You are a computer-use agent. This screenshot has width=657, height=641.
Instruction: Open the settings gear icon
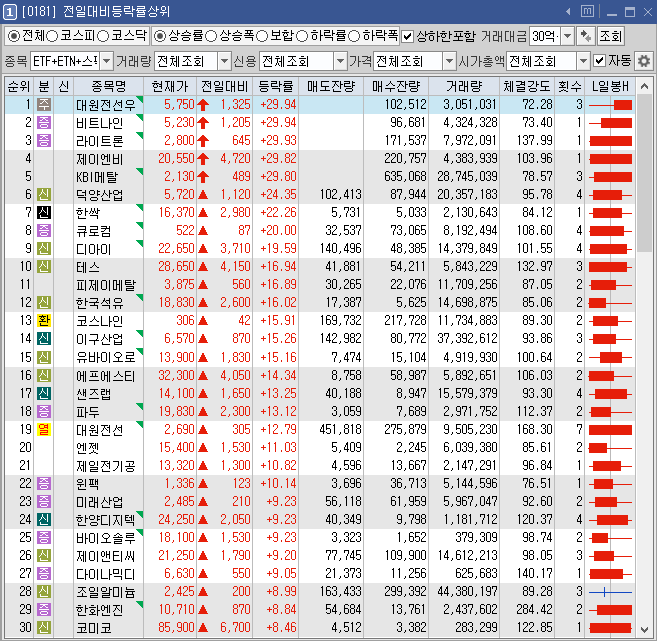(644, 61)
